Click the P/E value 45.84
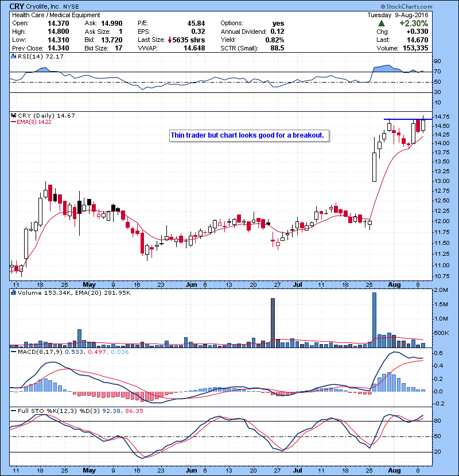This screenshot has width=459, height=476. (196, 24)
